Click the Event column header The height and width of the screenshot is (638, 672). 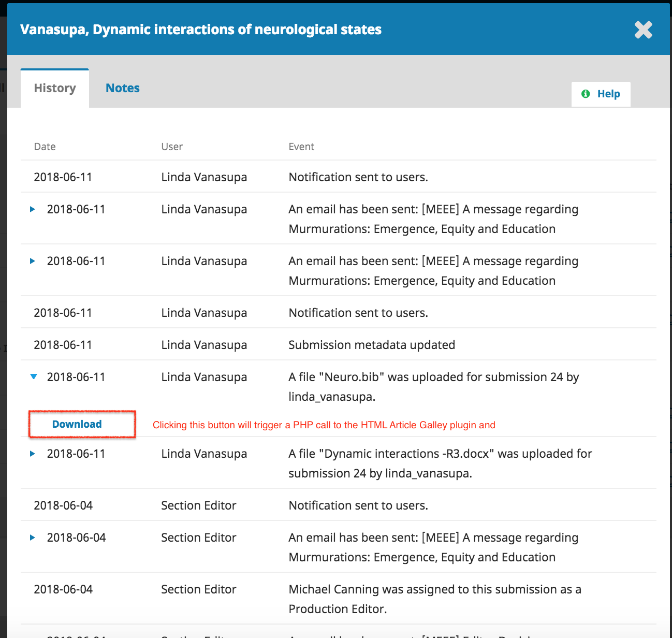click(x=301, y=147)
